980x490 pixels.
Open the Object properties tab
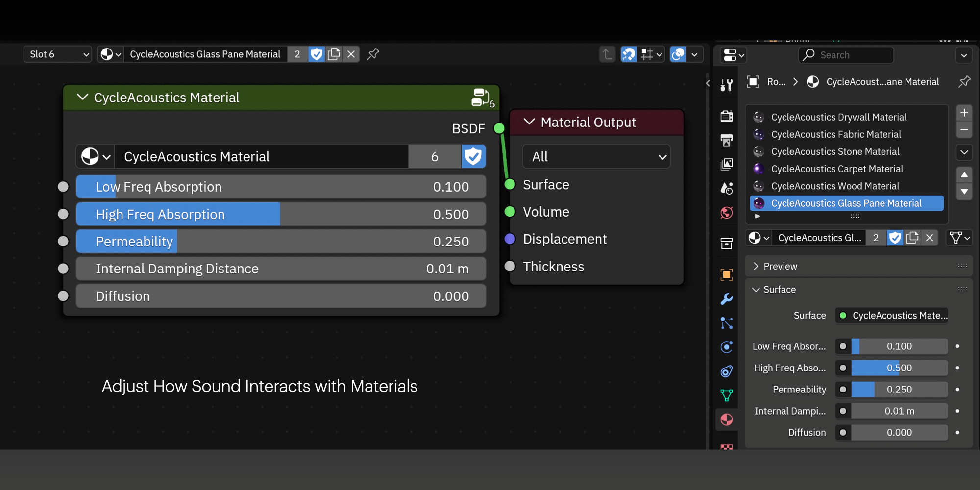(x=727, y=274)
